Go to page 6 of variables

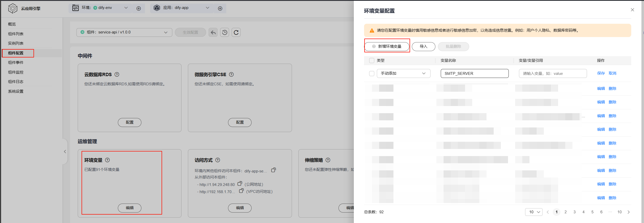coord(601,212)
